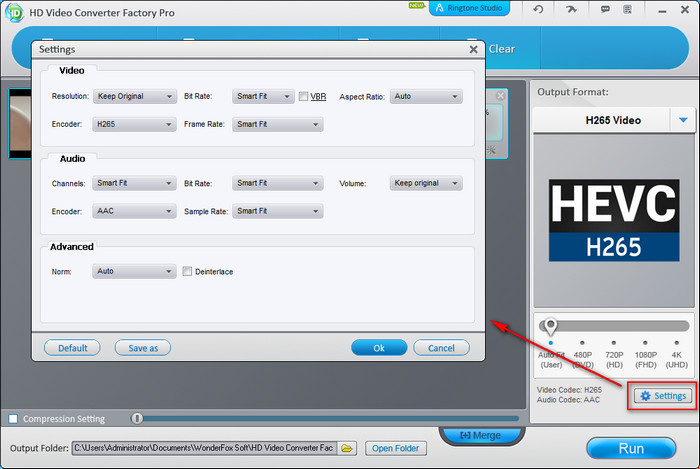Viewport: 700px width, 469px height.
Task: Open the audio Encoder AAC dropdown
Action: [x=134, y=211]
